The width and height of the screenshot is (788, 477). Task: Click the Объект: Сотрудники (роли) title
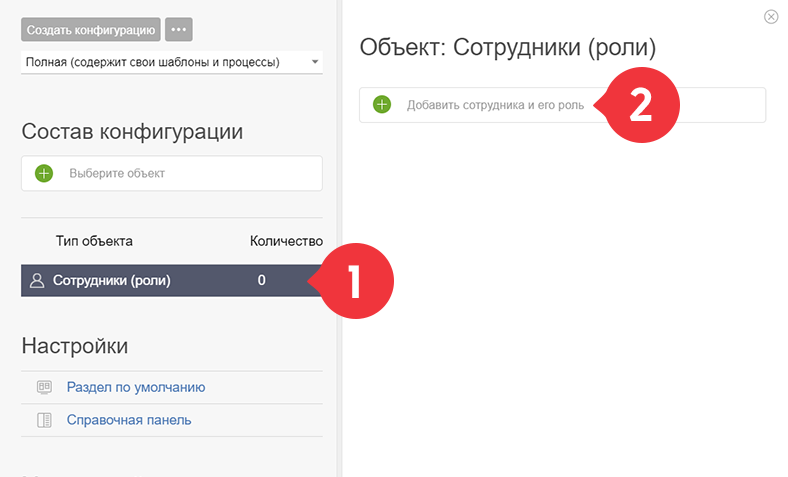(x=508, y=48)
